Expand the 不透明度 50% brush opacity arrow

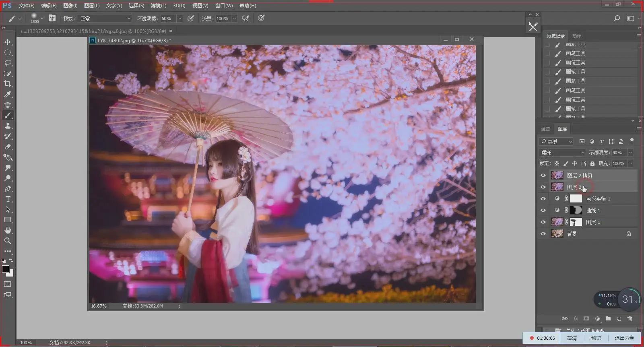(180, 19)
